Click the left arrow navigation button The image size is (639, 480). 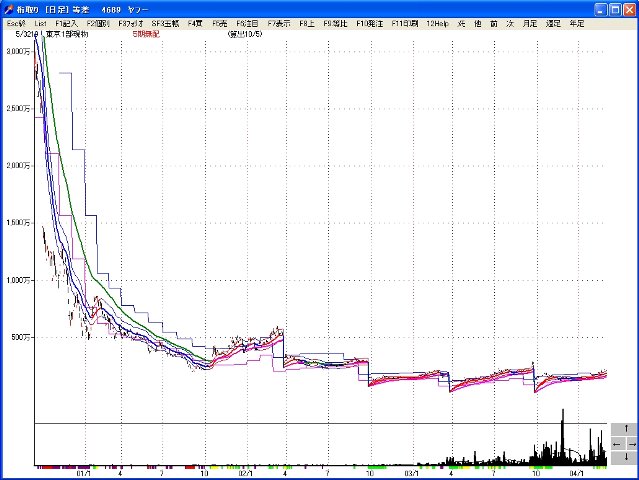617,443
